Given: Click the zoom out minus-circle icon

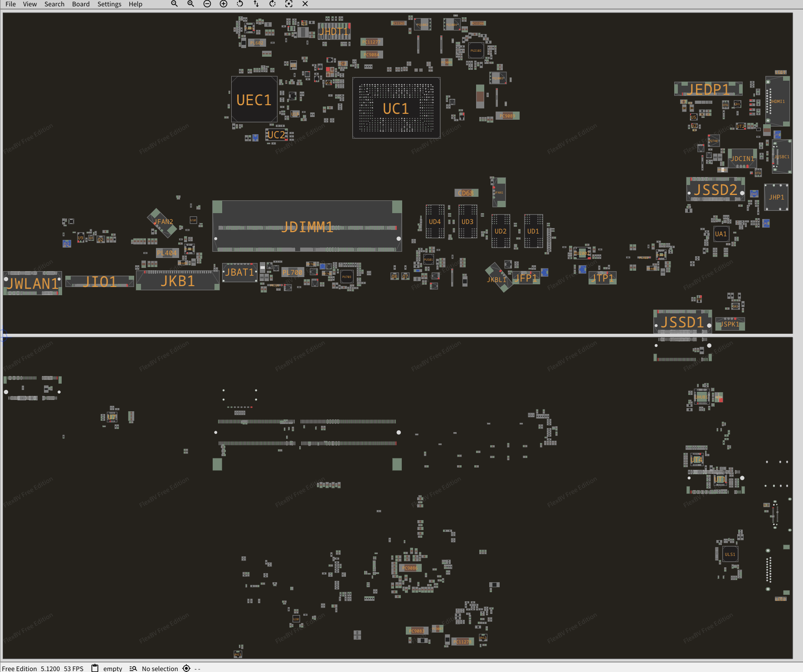Looking at the screenshot, I should pos(207,4).
